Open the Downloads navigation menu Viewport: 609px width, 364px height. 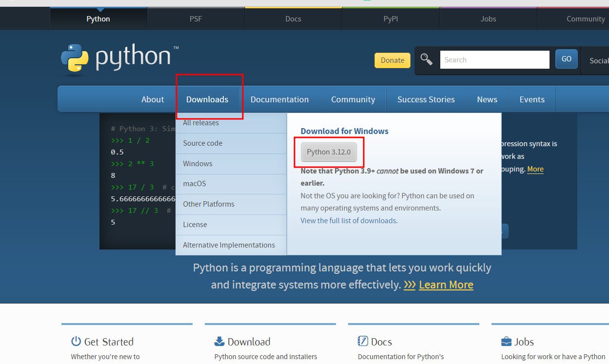point(207,99)
